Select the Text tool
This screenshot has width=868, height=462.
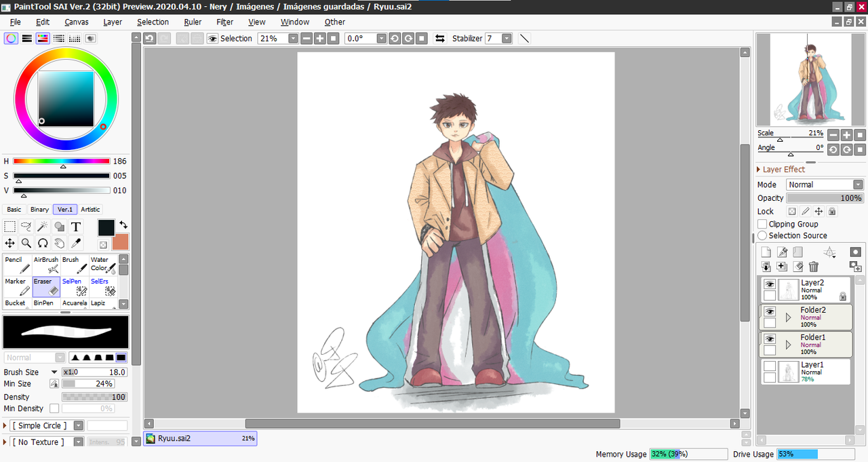coord(76,227)
